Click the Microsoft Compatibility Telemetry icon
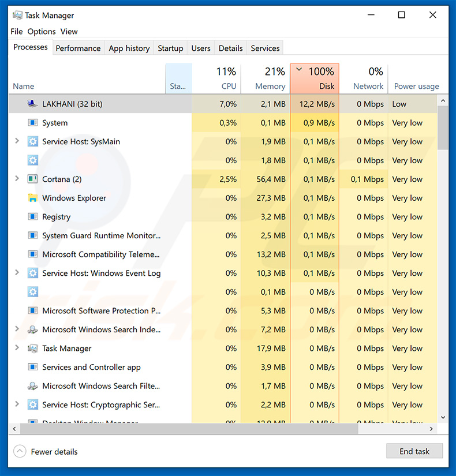456x476 pixels. 32,254
